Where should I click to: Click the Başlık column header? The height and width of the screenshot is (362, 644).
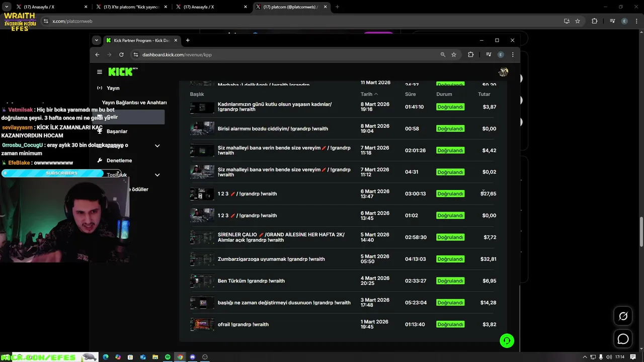(197, 94)
